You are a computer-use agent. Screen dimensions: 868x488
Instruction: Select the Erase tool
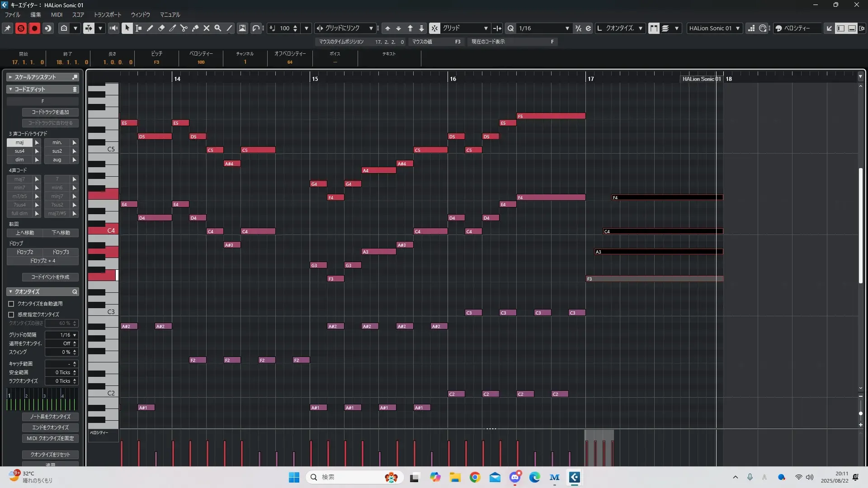click(x=161, y=28)
